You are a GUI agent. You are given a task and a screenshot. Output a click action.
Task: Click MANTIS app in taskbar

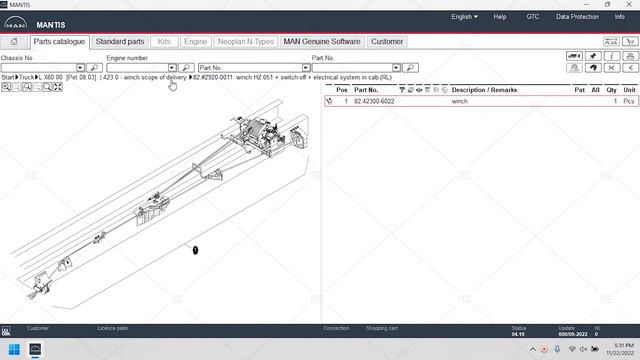point(35,349)
